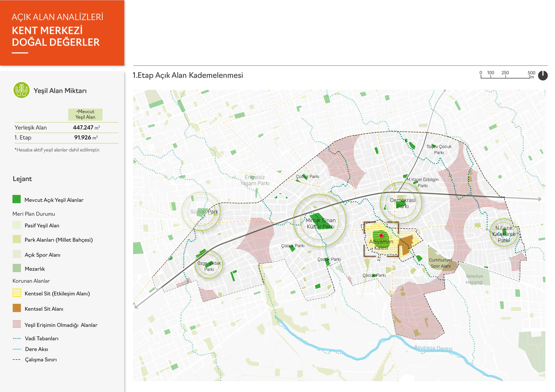Click the Kentsel Sit Alanı brown swatch
Screen dimensions: 555x392
click(17, 308)
